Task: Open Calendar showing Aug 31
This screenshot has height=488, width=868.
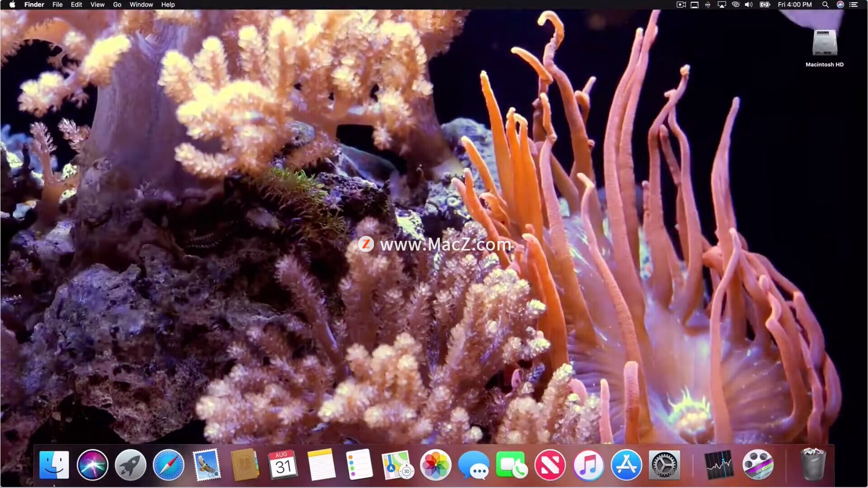Action: pos(283,465)
